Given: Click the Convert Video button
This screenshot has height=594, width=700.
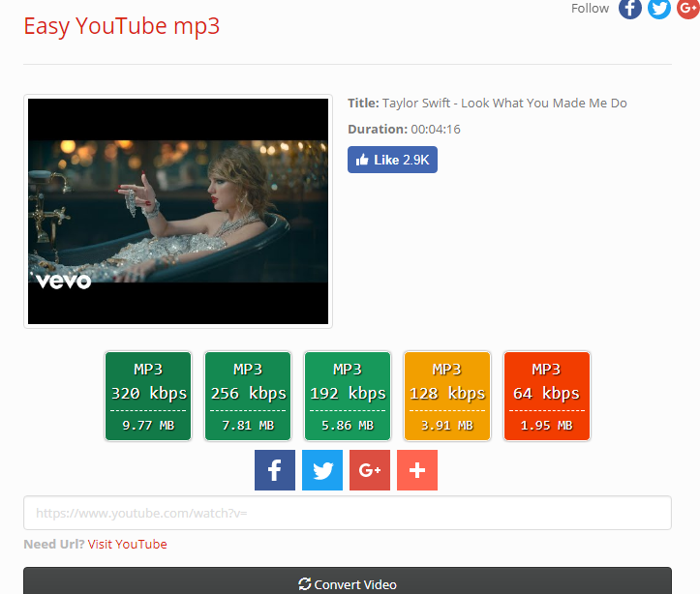Looking at the screenshot, I should click(x=348, y=583).
